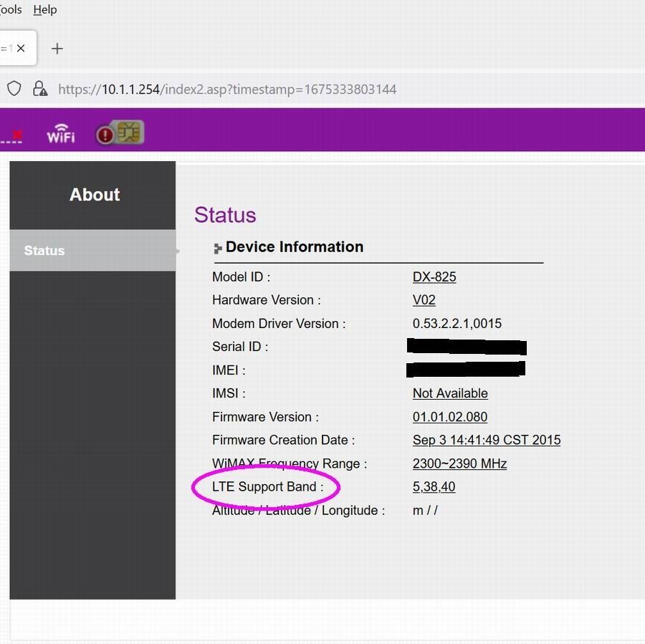The width and height of the screenshot is (645, 644).
Task: Click the 2300~2390 MHz frequency link
Action: click(459, 463)
